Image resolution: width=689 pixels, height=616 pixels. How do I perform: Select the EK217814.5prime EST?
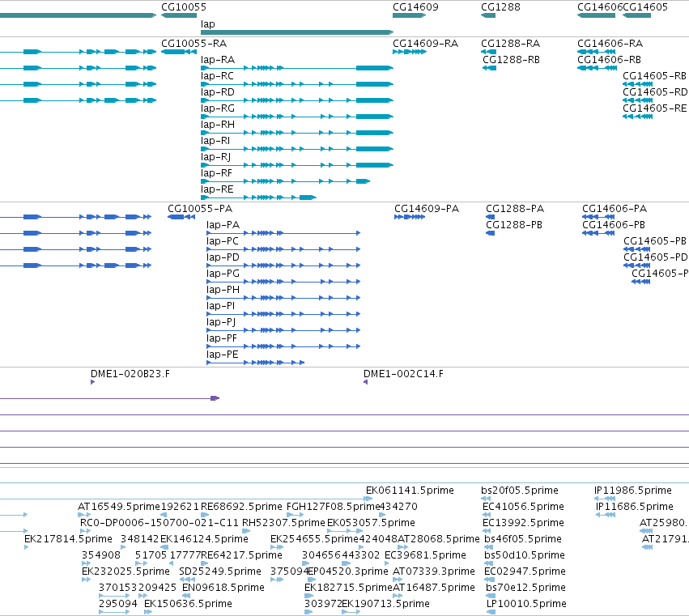pyautogui.click(x=27, y=547)
